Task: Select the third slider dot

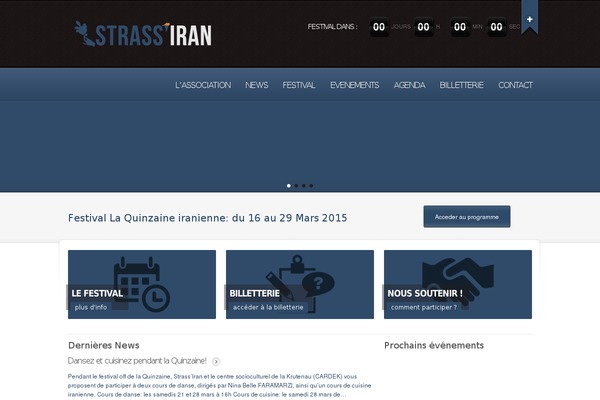Action: point(303,186)
